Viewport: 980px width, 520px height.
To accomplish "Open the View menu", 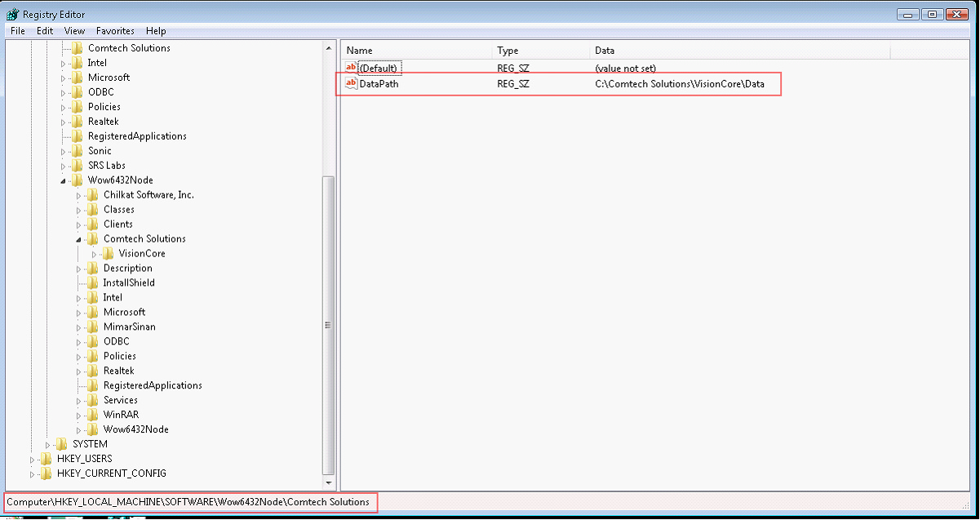I will click(x=74, y=31).
